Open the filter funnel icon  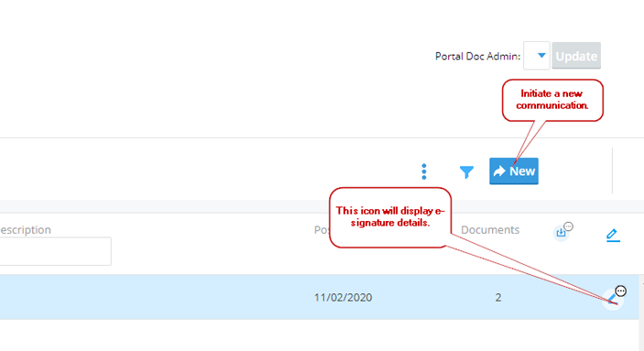pos(466,171)
